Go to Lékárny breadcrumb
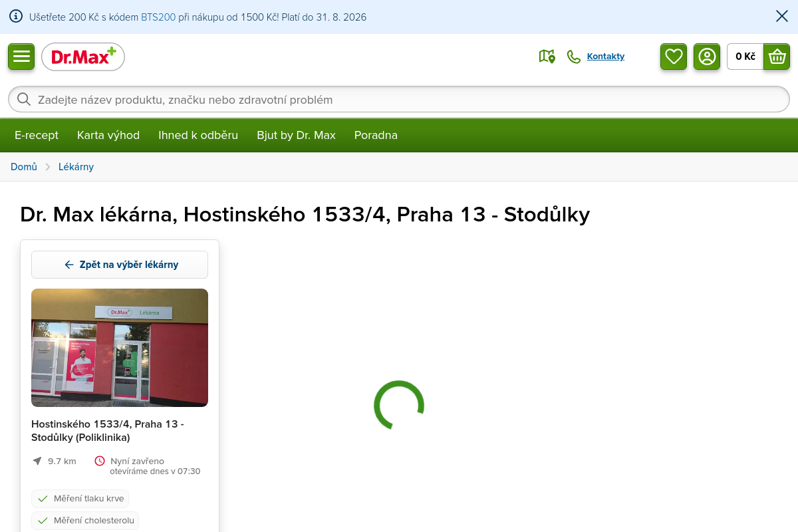The width and height of the screenshot is (798, 532). 76,167
